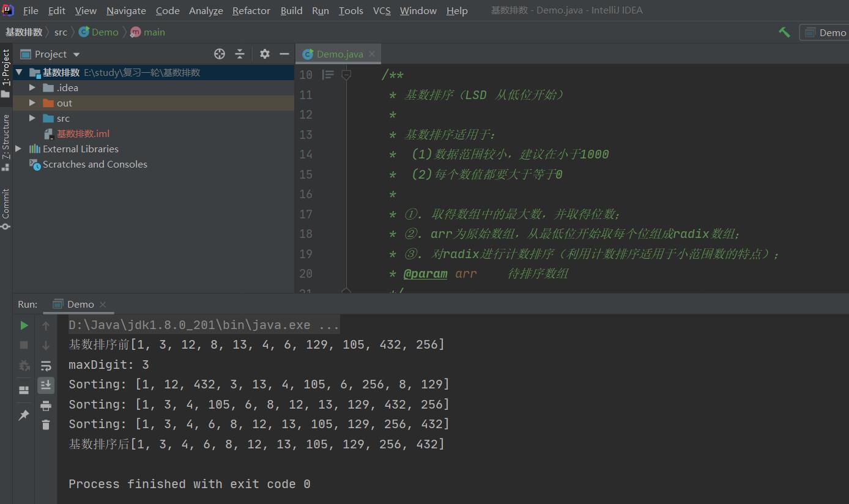Click the Down the stack trace arrow
This screenshot has height=504, width=849.
click(46, 346)
